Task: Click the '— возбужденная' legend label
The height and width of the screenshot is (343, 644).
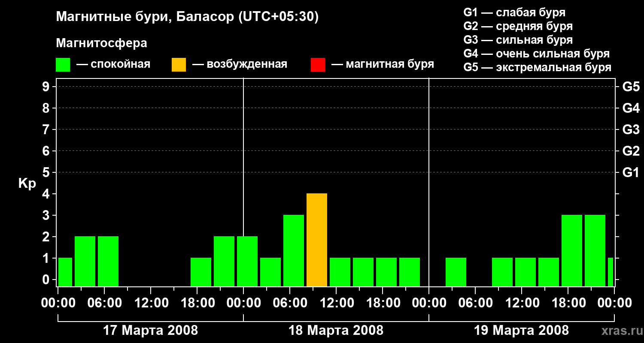Action: 240,65
